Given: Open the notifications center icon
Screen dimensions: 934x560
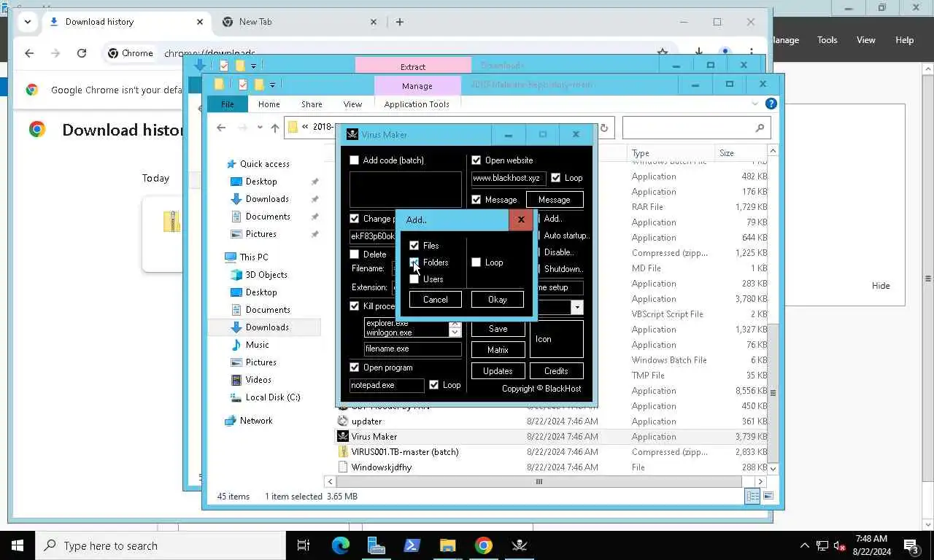Looking at the screenshot, I should (x=911, y=545).
